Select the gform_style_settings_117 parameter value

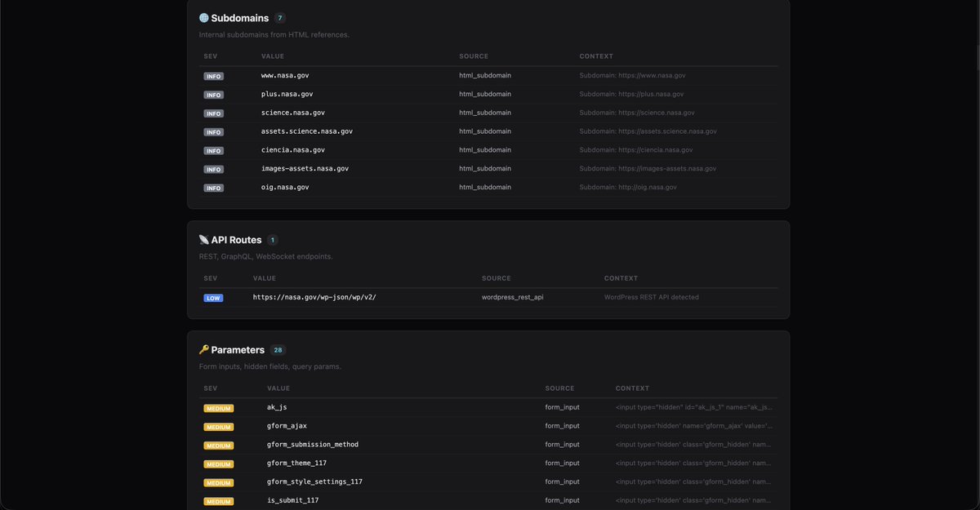click(314, 482)
